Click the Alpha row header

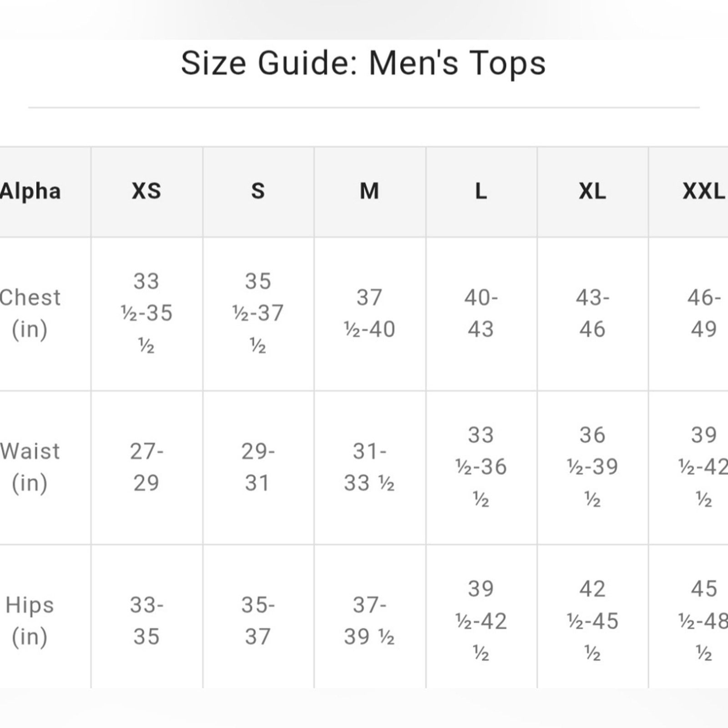pos(30,191)
